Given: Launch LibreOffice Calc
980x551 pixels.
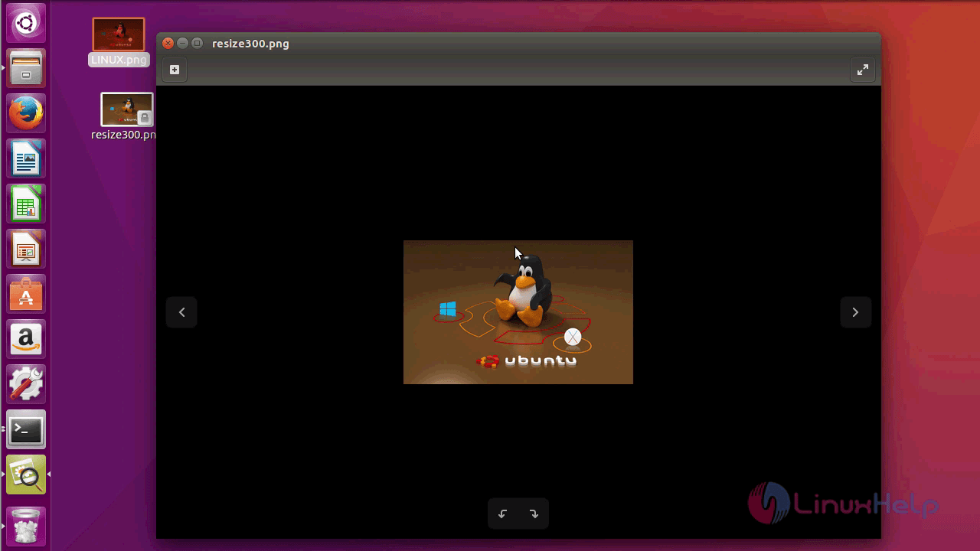Looking at the screenshot, I should (26, 204).
